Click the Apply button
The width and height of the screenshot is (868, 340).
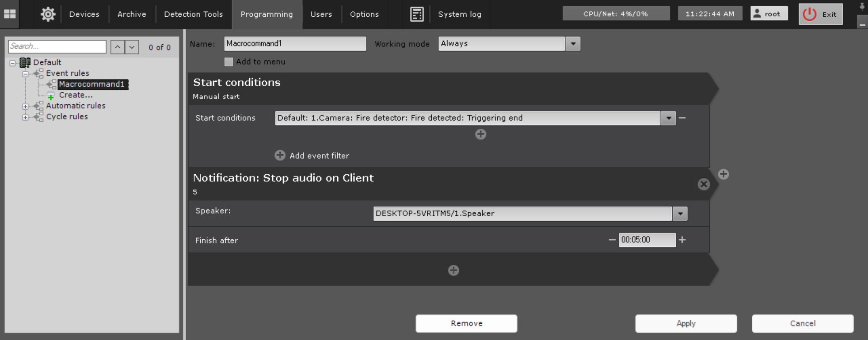(x=686, y=323)
